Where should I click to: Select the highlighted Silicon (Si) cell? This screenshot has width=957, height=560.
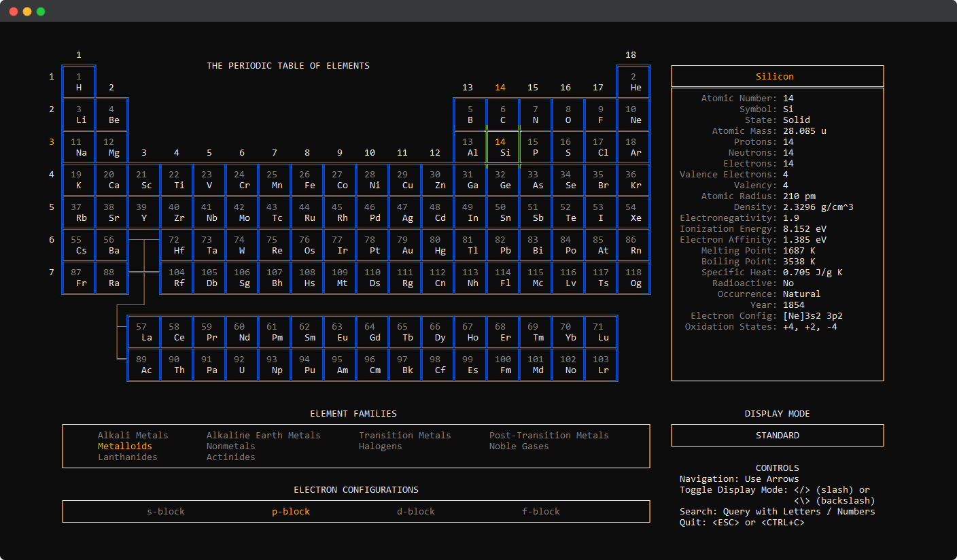click(x=503, y=147)
